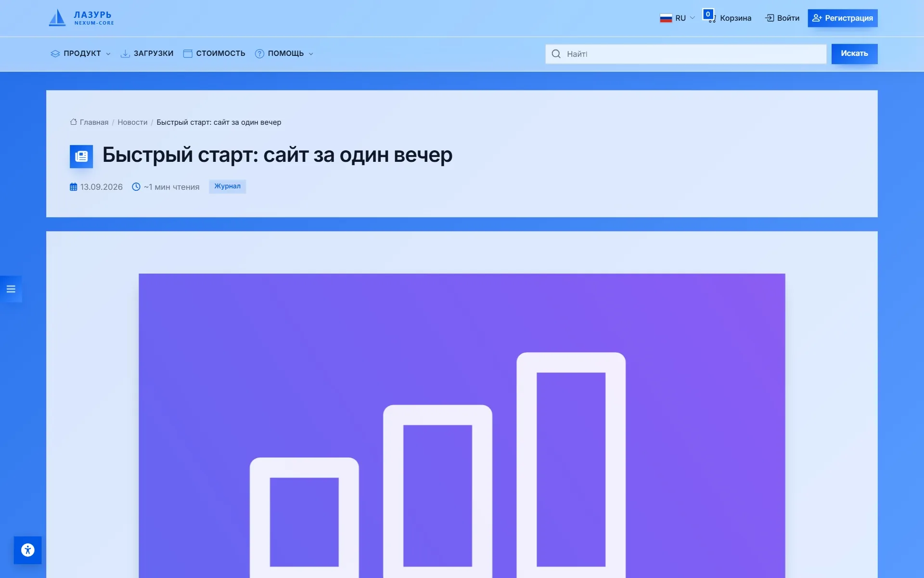Click the home icon in breadcrumbs
Image resolution: width=924 pixels, height=578 pixels.
pyautogui.click(x=74, y=122)
